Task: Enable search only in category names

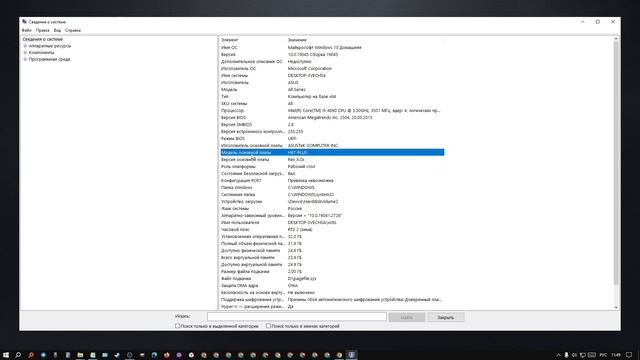Action: tap(268, 326)
